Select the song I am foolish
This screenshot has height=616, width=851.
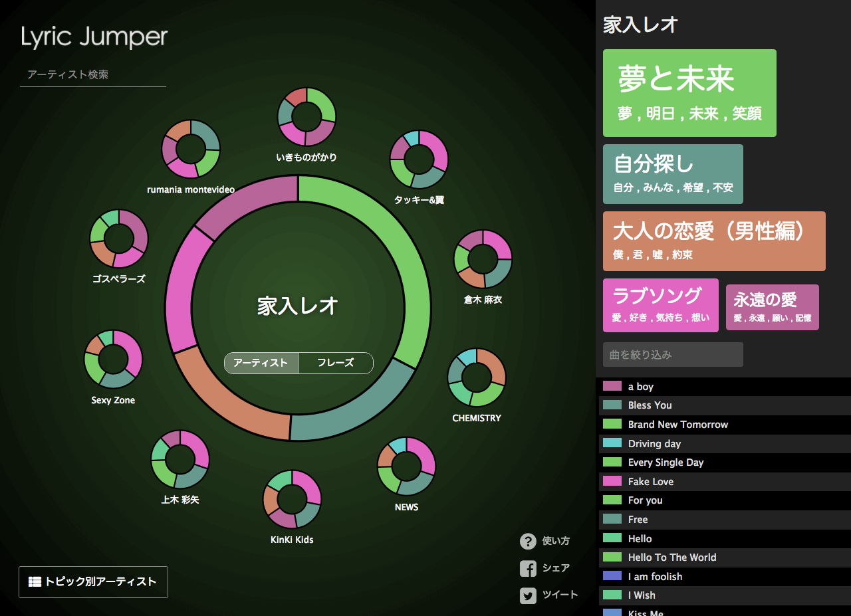tap(723, 577)
